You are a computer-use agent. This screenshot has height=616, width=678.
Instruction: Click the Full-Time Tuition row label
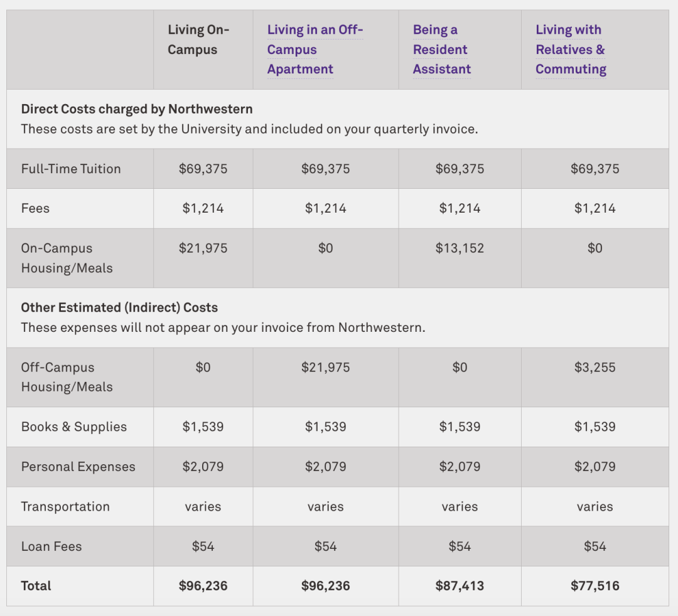click(x=71, y=169)
